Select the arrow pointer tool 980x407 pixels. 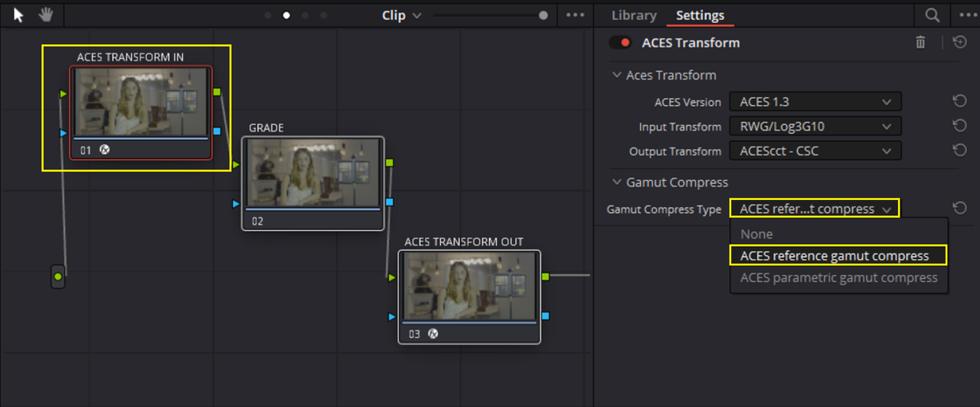(x=19, y=15)
